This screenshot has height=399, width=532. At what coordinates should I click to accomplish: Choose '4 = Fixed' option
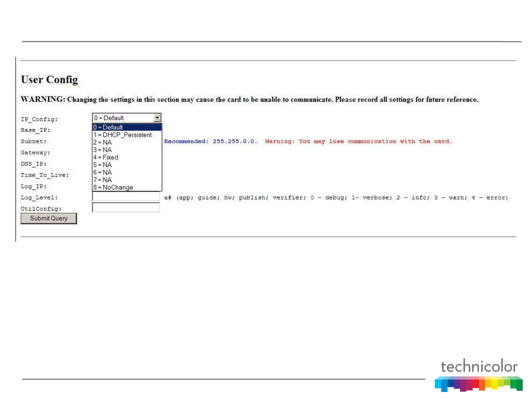pos(127,157)
